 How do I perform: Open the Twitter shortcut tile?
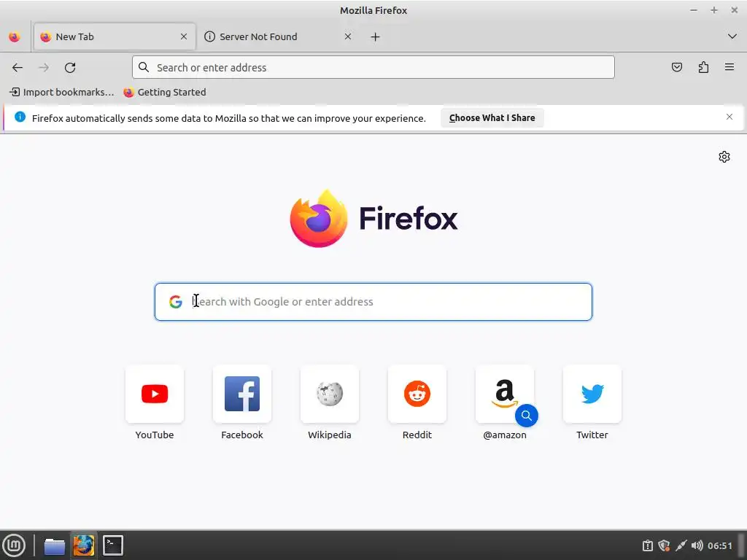pyautogui.click(x=592, y=394)
